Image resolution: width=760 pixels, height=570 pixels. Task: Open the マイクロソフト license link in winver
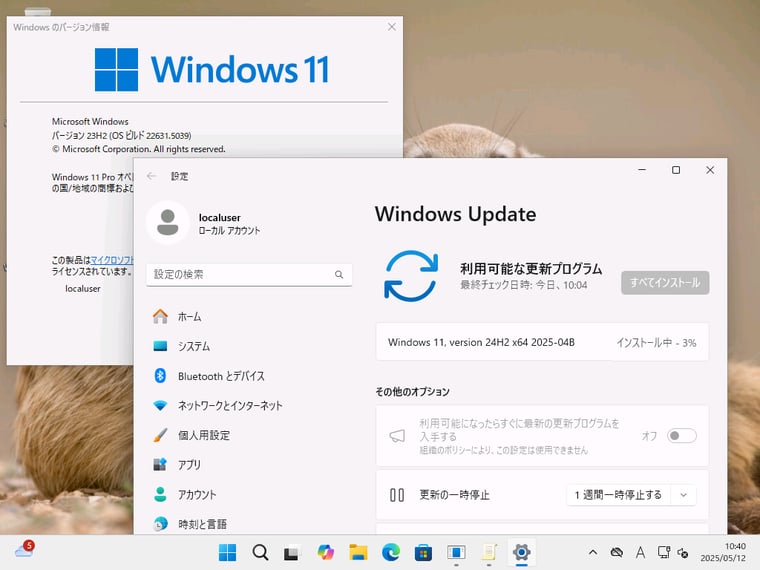(112, 260)
